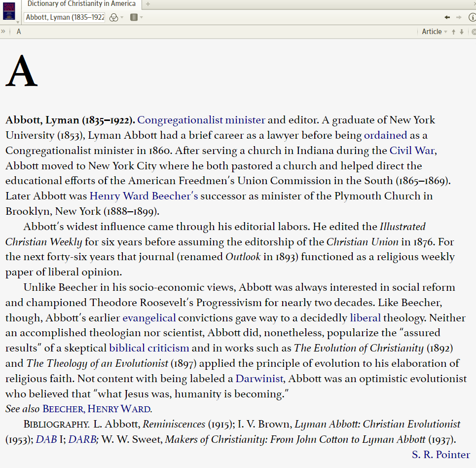Click the italic title Illustrated Christian Weekly
Viewport: 476px width, 468px height.
(216, 234)
